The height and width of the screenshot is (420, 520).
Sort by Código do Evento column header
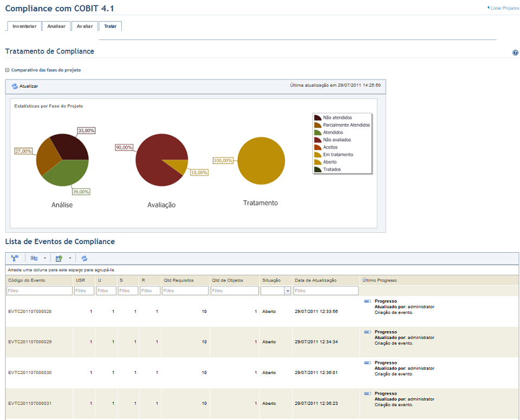27,280
